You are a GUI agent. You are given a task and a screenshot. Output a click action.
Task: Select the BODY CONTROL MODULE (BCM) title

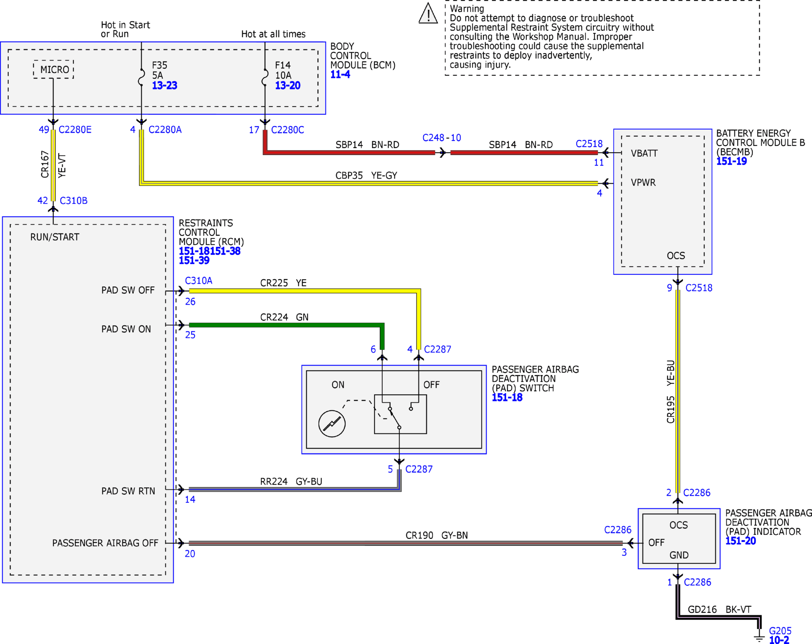tap(363, 56)
